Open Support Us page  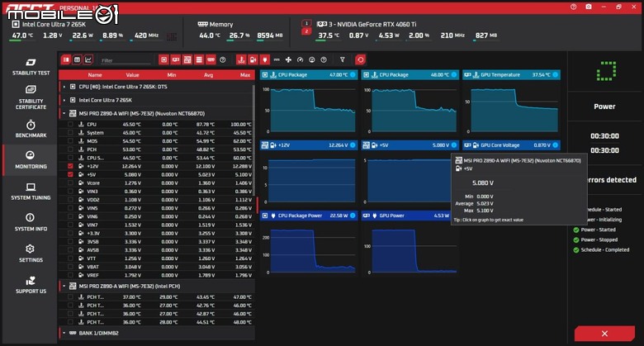pyautogui.click(x=31, y=285)
